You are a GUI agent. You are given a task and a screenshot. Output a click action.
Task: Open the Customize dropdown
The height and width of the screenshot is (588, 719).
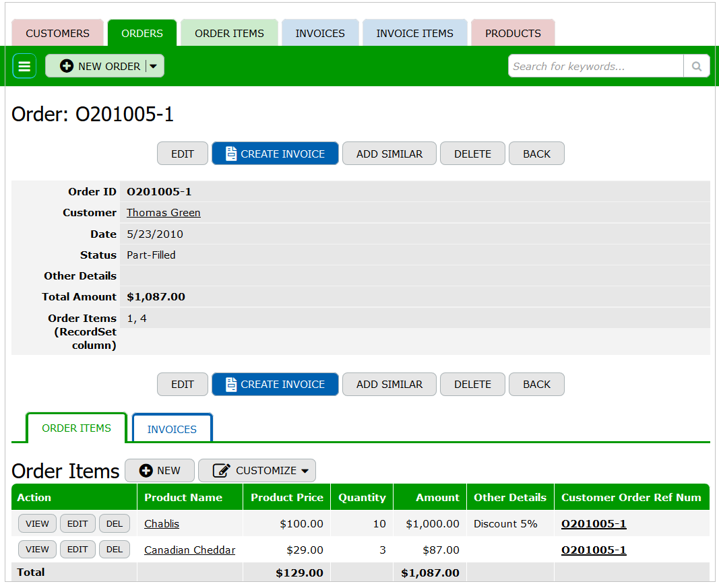257,471
